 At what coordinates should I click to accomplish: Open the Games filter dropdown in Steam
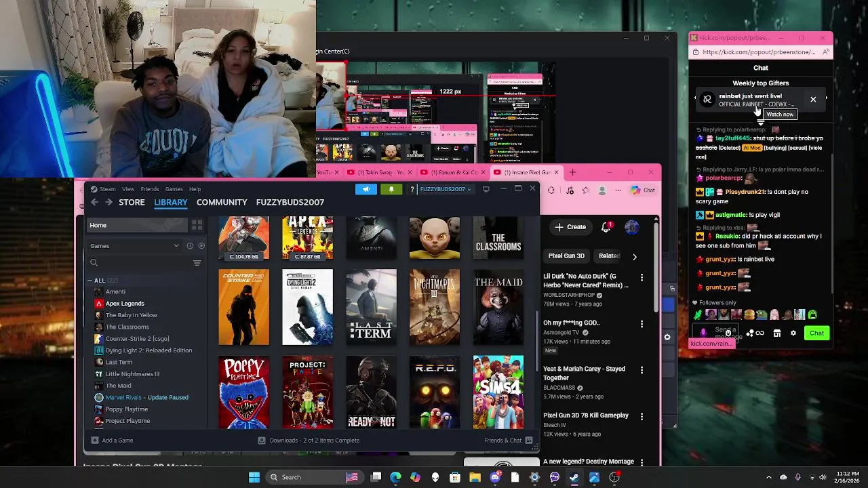[x=134, y=246]
